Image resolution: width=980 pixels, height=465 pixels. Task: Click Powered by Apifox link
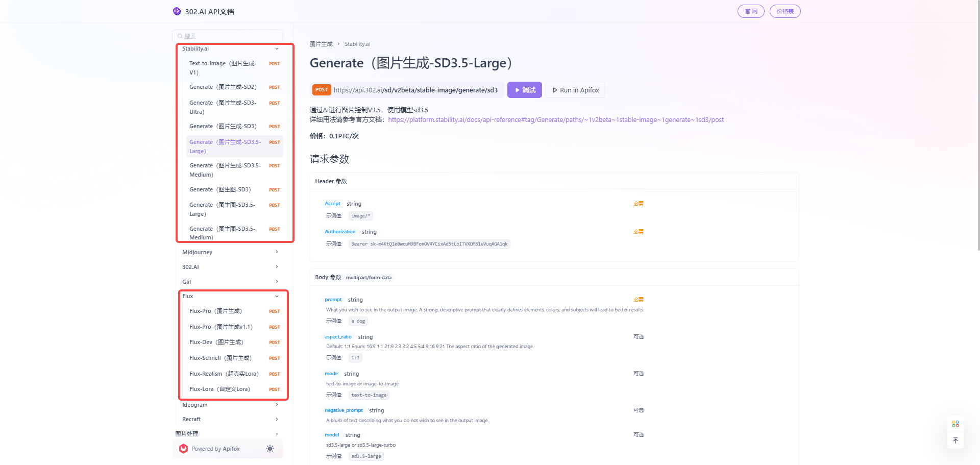tap(215, 449)
